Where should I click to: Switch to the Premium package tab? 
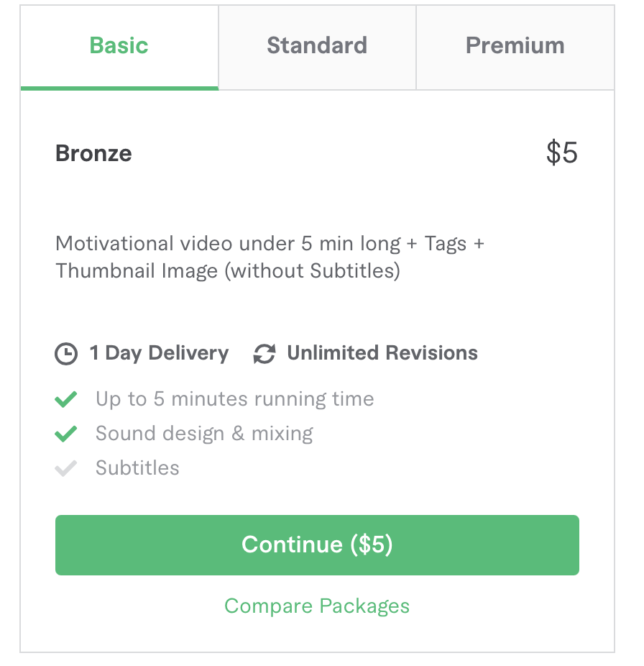(x=515, y=46)
